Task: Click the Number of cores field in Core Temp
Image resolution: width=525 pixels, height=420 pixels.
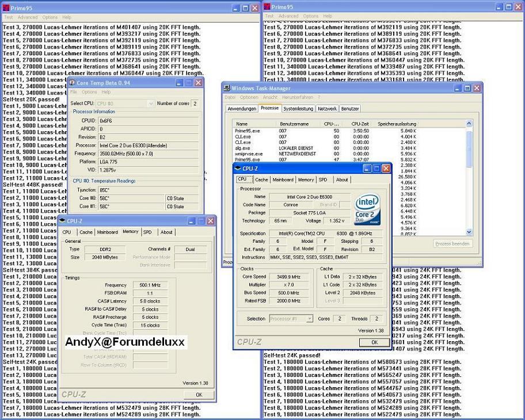Action: (195, 104)
